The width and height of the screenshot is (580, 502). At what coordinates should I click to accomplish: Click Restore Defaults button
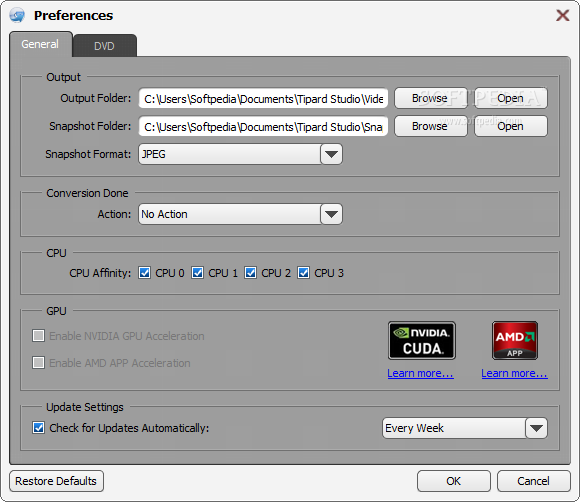pyautogui.click(x=56, y=481)
